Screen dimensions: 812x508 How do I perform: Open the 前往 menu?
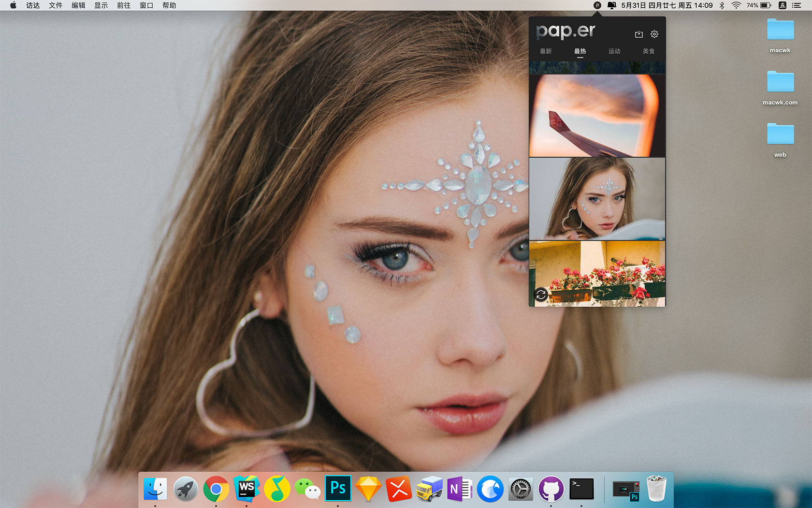[124, 5]
